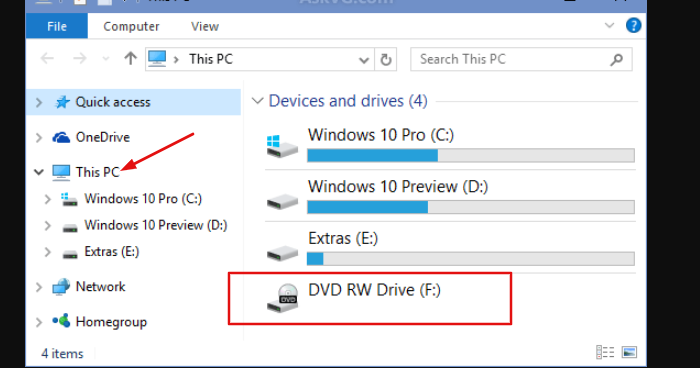Screen dimensions: 700x368
Task: Open the address bar history dropdown
Action: [x=364, y=59]
